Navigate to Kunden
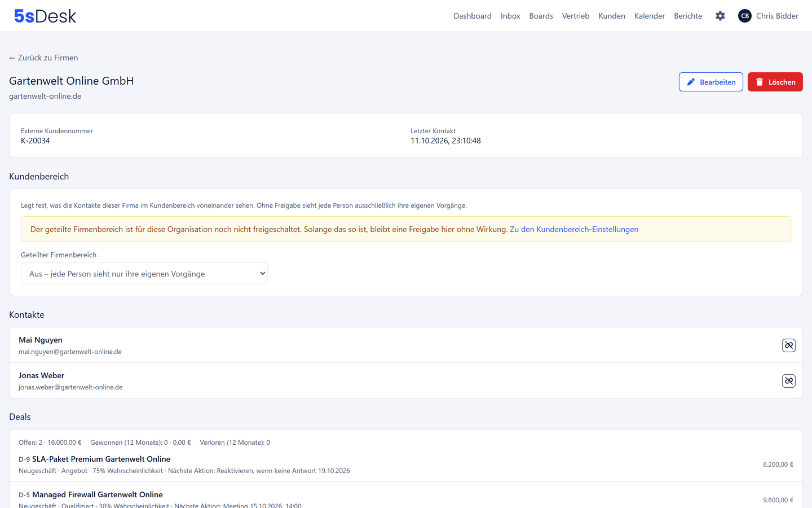The image size is (812, 508). 612,16
